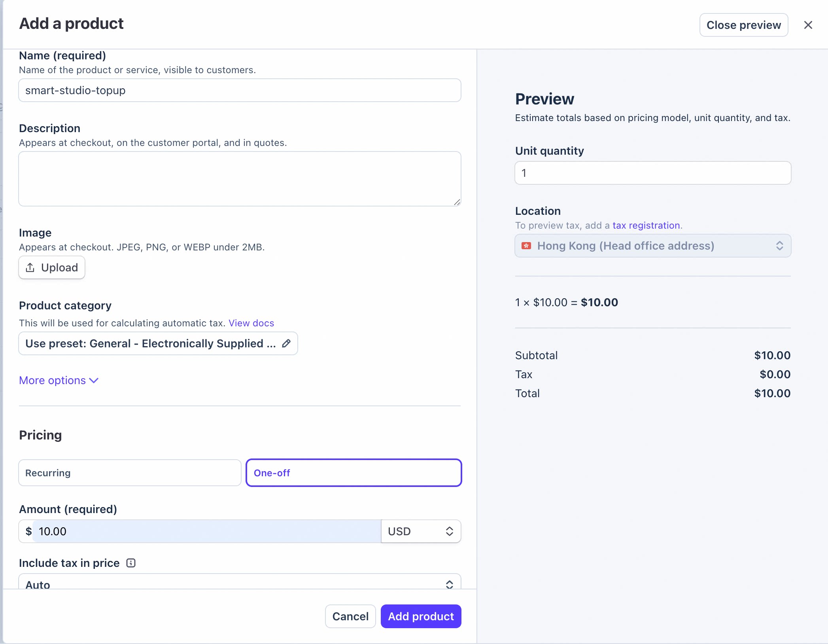Click the info icon beside Include tax in price
Image resolution: width=828 pixels, height=644 pixels.
tap(131, 563)
